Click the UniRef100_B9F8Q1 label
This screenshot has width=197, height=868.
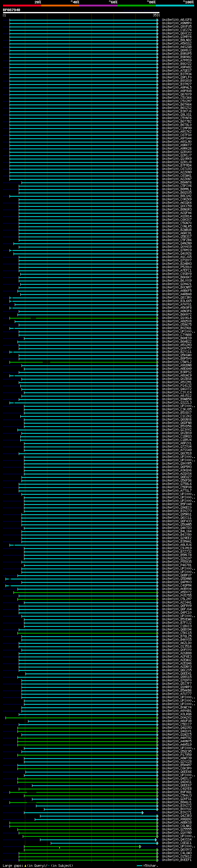[177, 792]
